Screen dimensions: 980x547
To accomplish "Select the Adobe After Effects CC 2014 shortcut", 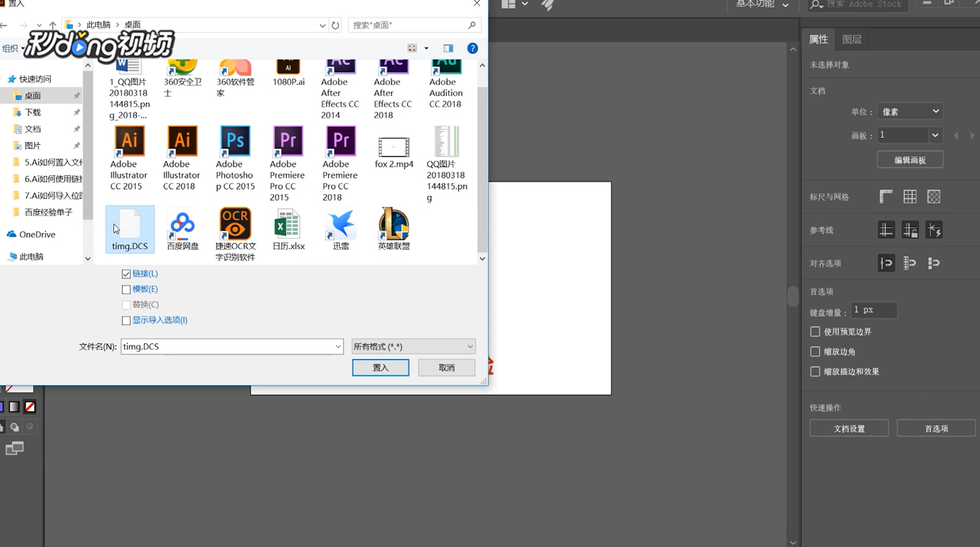I will (340, 89).
